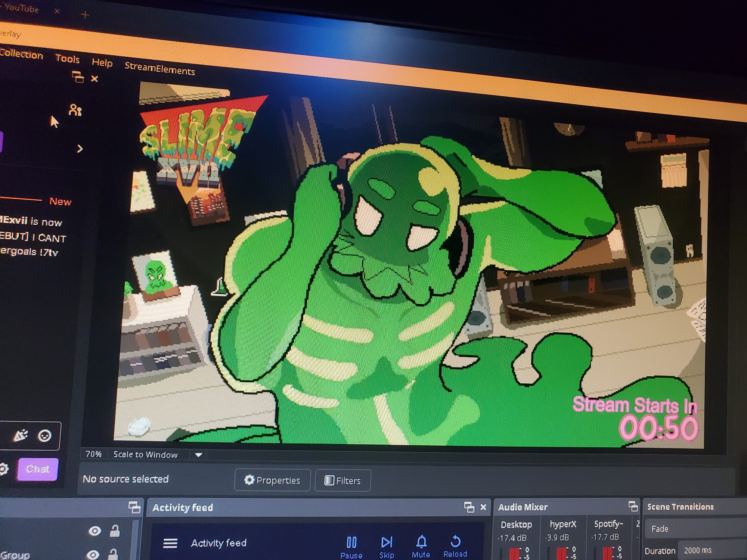This screenshot has width=747, height=560.
Task: Adjust the Desktop audio level meter
Action: tap(515, 553)
